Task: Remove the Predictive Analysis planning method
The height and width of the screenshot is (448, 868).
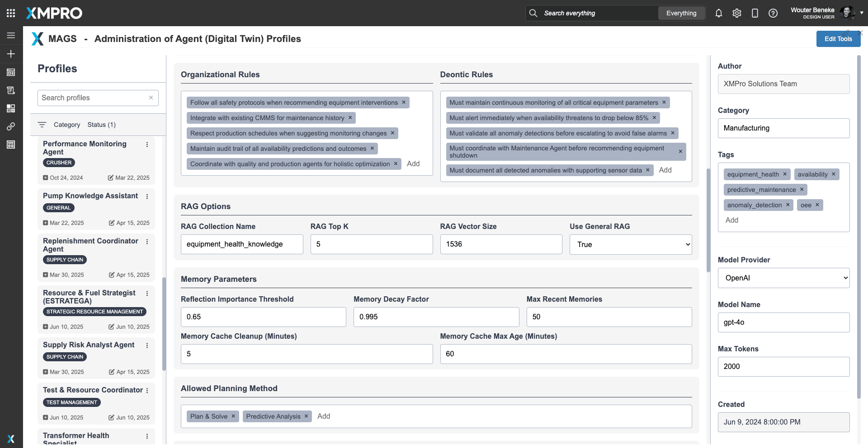Action: tap(306, 416)
